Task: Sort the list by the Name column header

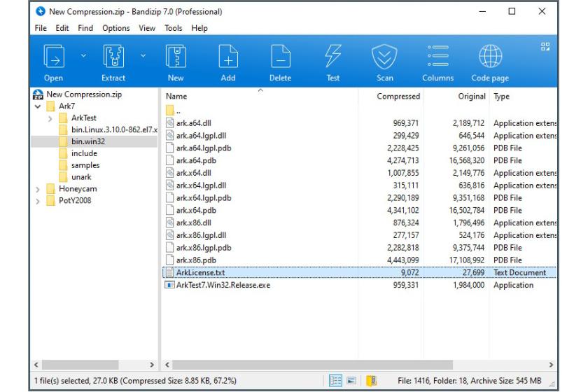Action: click(260, 97)
